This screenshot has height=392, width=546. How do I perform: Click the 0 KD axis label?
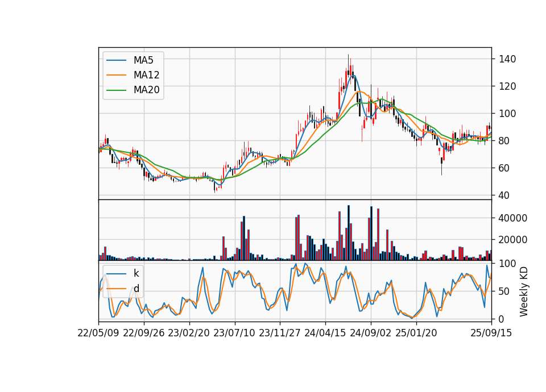502,319
